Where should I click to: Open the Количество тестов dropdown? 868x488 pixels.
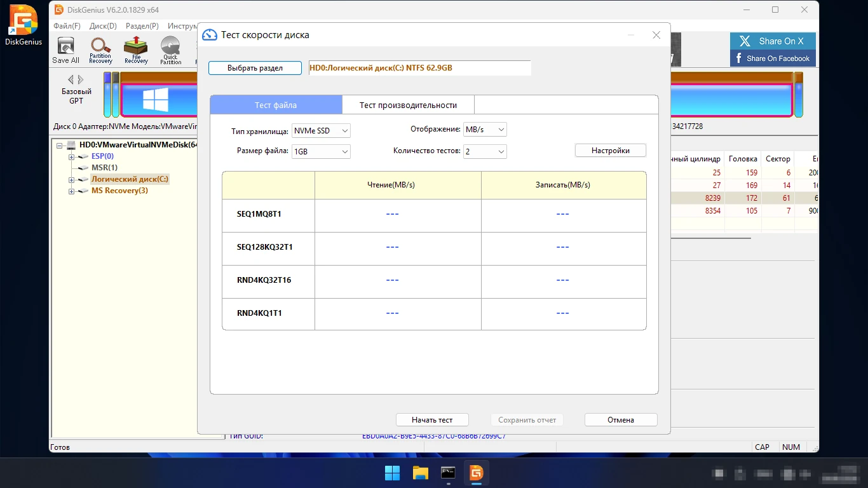tap(485, 152)
